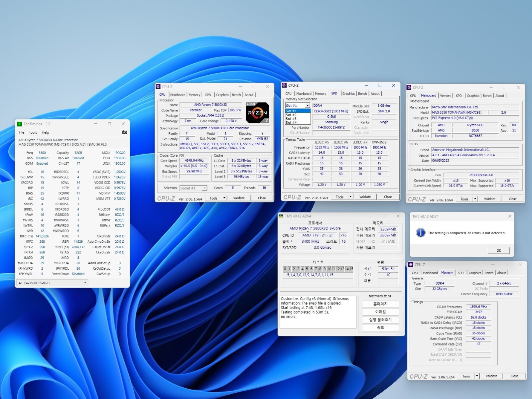
Task: Click the TM5 설정 불러오기 button
Action: click(380, 320)
